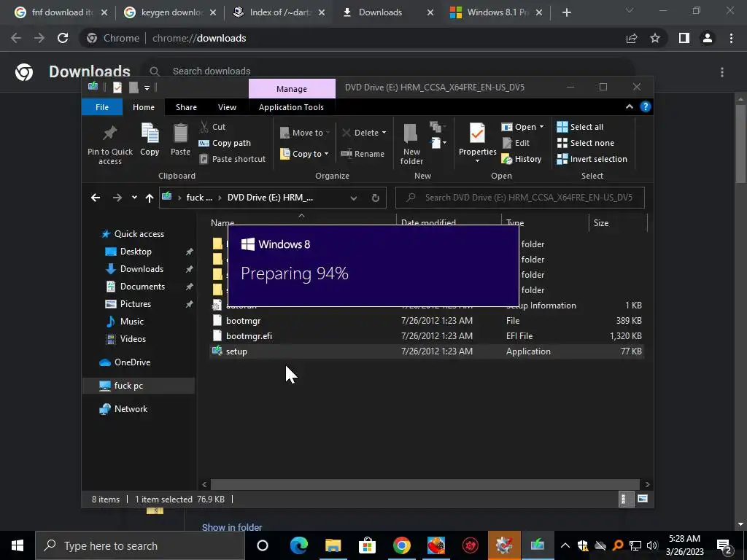Open notification center in taskbar
The image size is (747, 560).
click(x=724, y=545)
